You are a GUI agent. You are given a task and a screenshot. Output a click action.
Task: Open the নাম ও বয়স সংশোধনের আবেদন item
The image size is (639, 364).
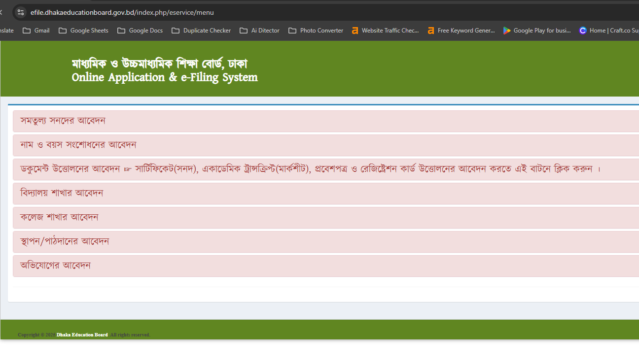coord(326,145)
